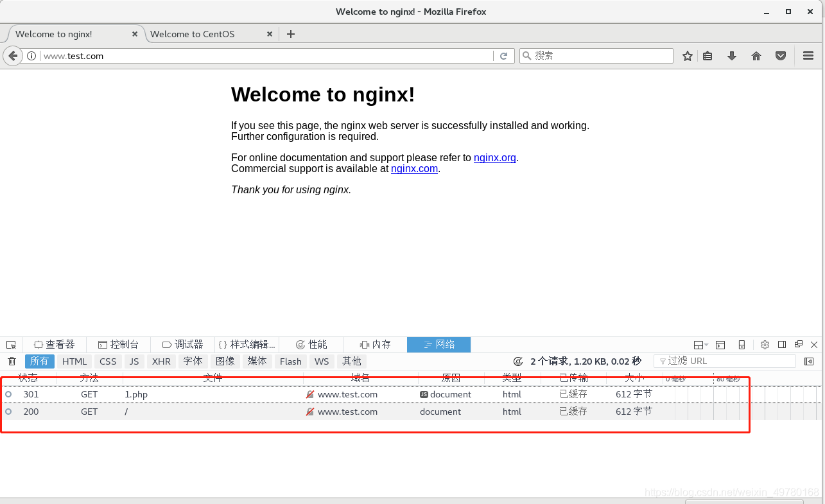Sort requests by the 大小 column header
The image size is (825, 504).
634,378
